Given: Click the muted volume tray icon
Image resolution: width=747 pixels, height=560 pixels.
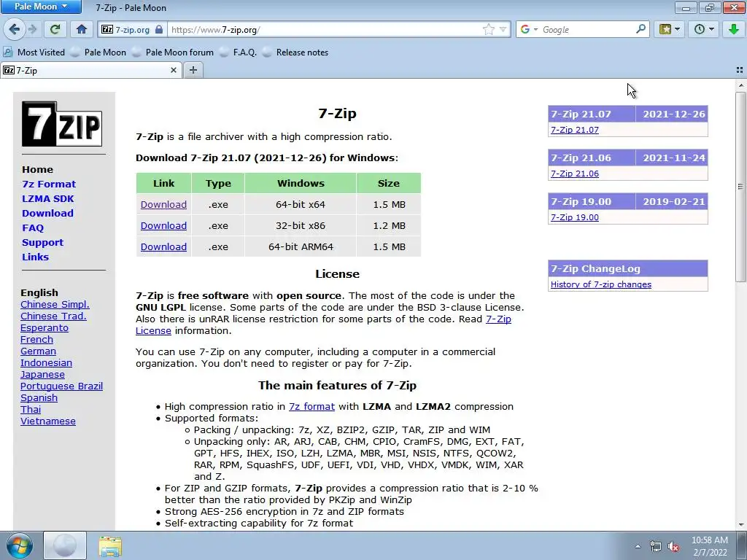Looking at the screenshot, I should (x=673, y=547).
